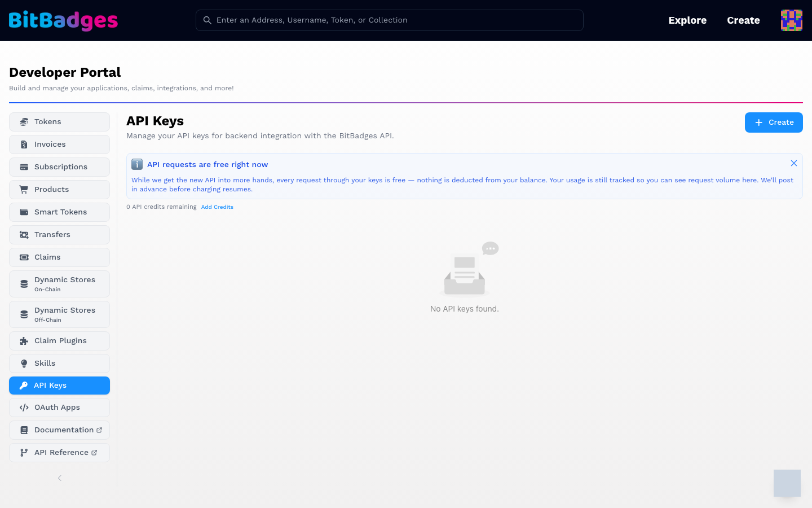Image resolution: width=812 pixels, height=508 pixels.
Task: Click the Dynamic Stores On-Chain database icon
Action: pyautogui.click(x=24, y=284)
